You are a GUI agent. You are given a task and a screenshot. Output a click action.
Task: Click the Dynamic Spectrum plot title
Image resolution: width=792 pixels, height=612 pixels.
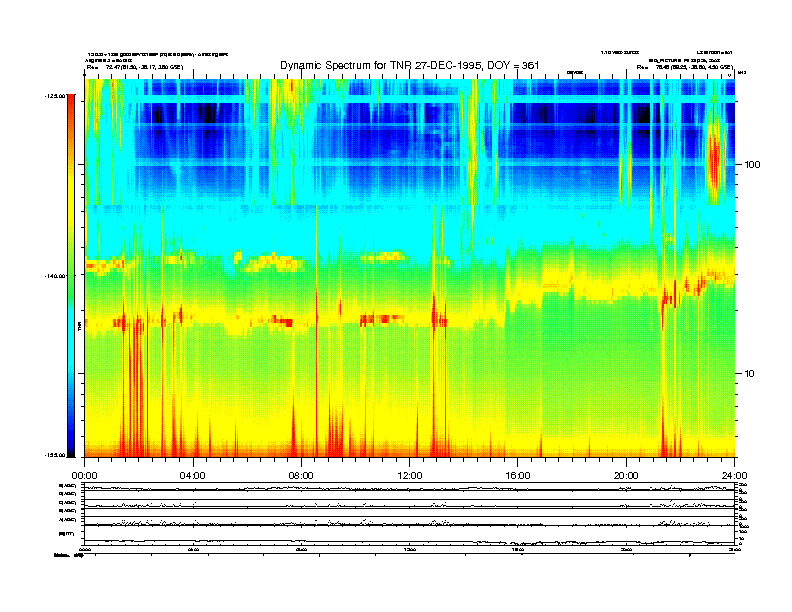[410, 65]
